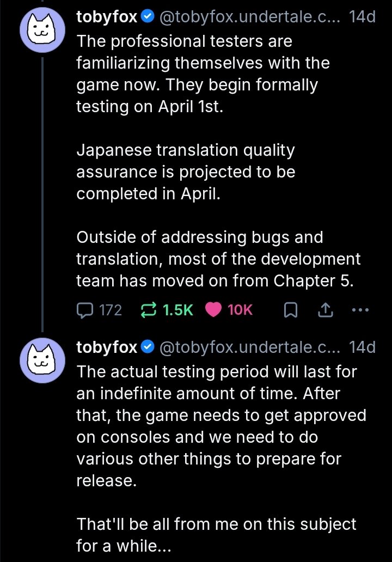392x562 pixels.
Task: Open replies via the speech bubble icon
Action: tap(85, 310)
